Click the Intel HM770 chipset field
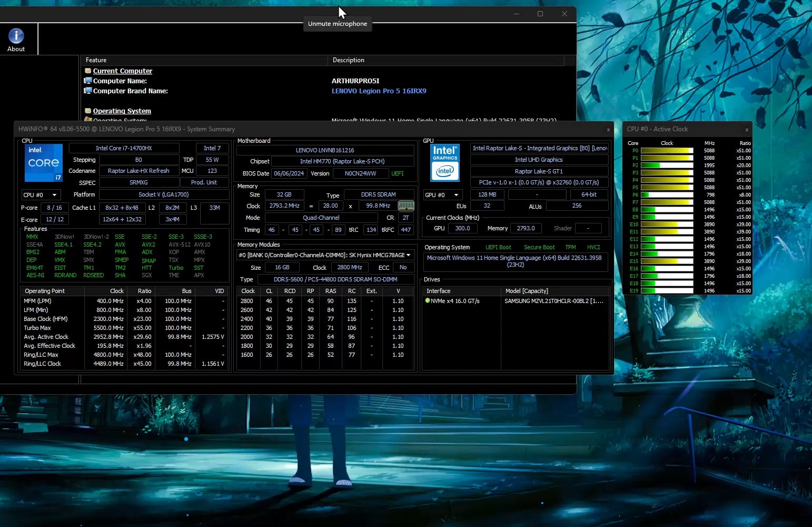The height and width of the screenshot is (527, 812). pos(342,161)
